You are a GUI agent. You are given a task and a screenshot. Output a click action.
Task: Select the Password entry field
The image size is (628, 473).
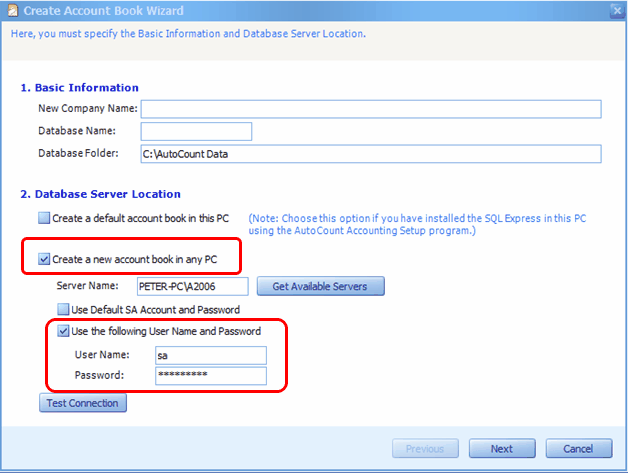pos(210,376)
